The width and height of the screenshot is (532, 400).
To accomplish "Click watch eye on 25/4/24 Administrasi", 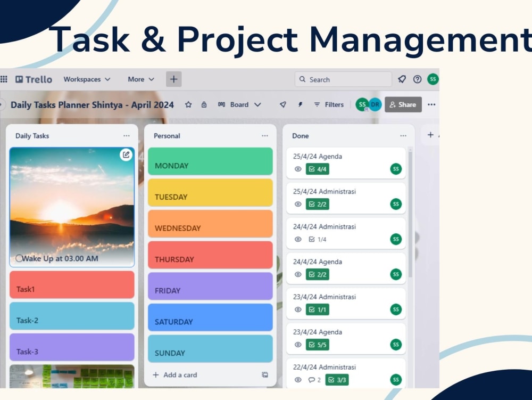I will coord(298,204).
